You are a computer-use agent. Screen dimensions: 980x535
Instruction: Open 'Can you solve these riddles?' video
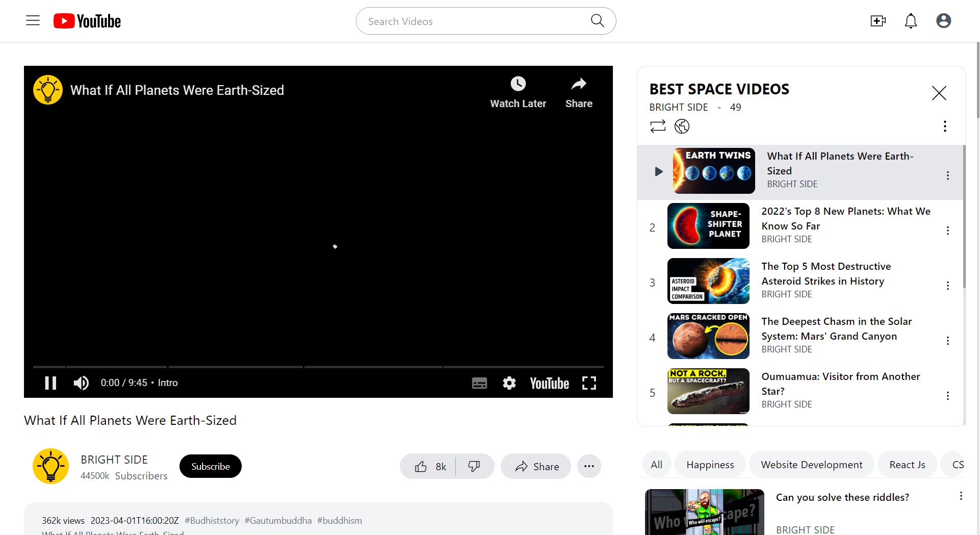[x=842, y=497]
